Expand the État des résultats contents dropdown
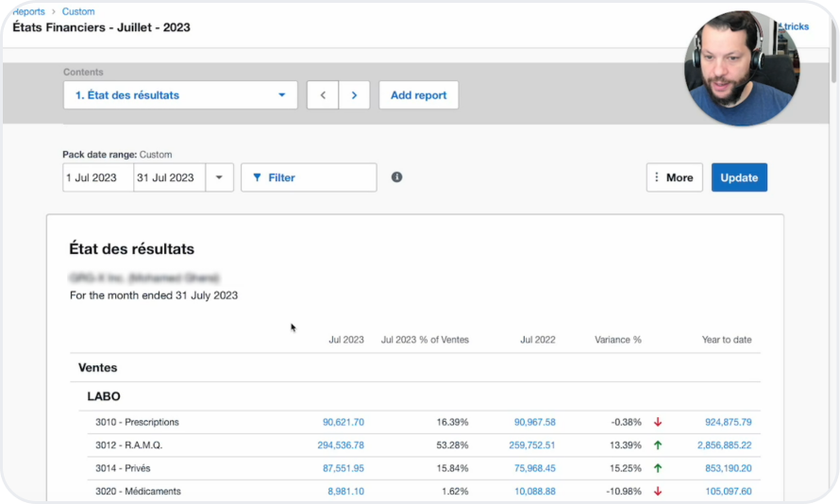This screenshot has height=504, width=840. pos(180,95)
